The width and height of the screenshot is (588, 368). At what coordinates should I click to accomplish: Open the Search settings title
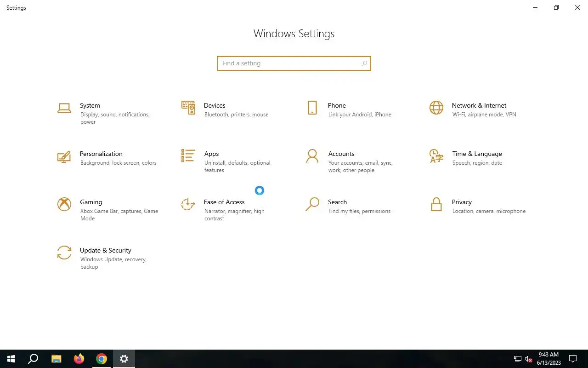[x=337, y=202]
